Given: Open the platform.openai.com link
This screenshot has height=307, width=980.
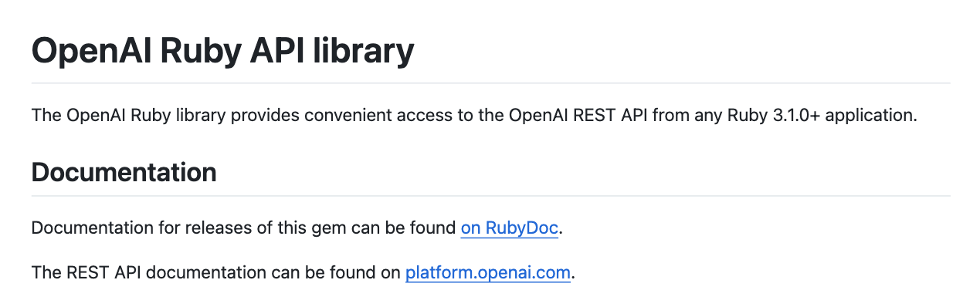Looking at the screenshot, I should click(x=488, y=272).
